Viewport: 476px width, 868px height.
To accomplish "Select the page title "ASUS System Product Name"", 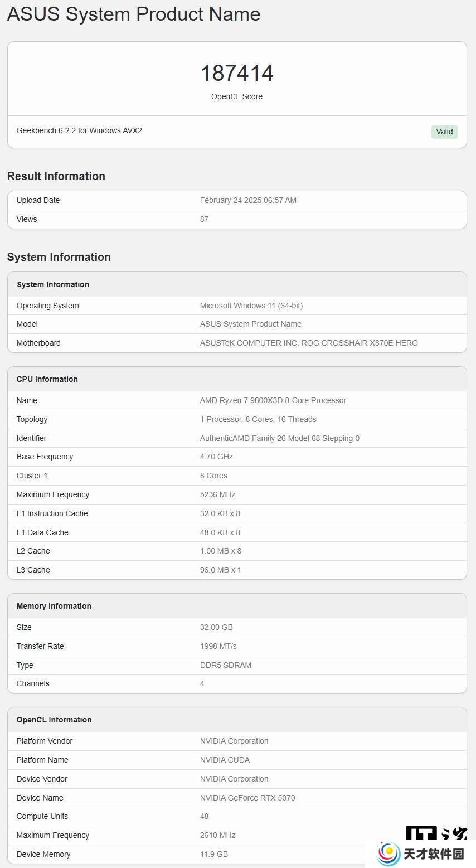I will click(x=134, y=14).
